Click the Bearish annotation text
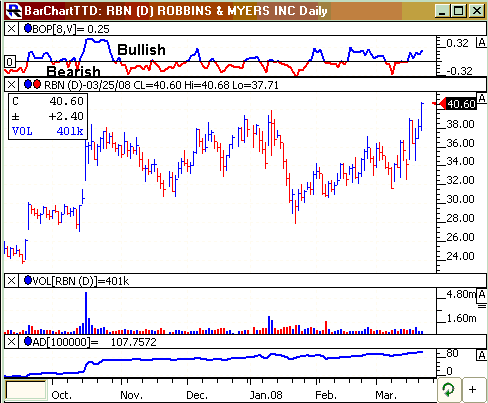The image size is (488, 403). click(x=73, y=71)
